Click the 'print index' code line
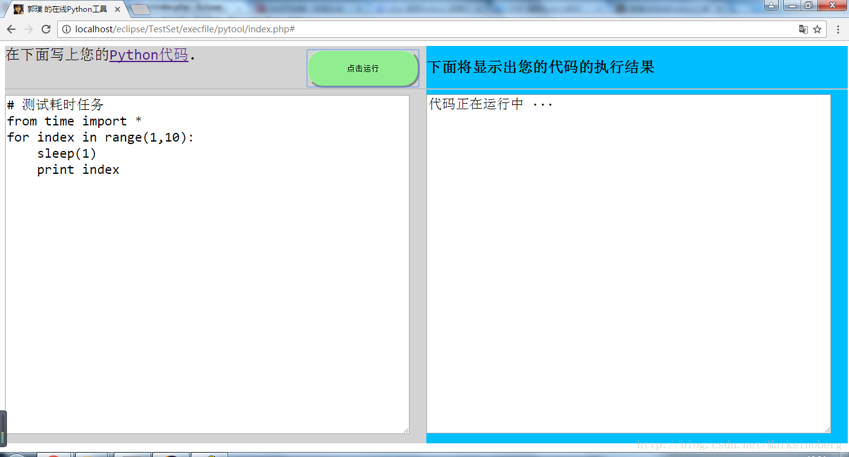849x457 pixels. (78, 170)
